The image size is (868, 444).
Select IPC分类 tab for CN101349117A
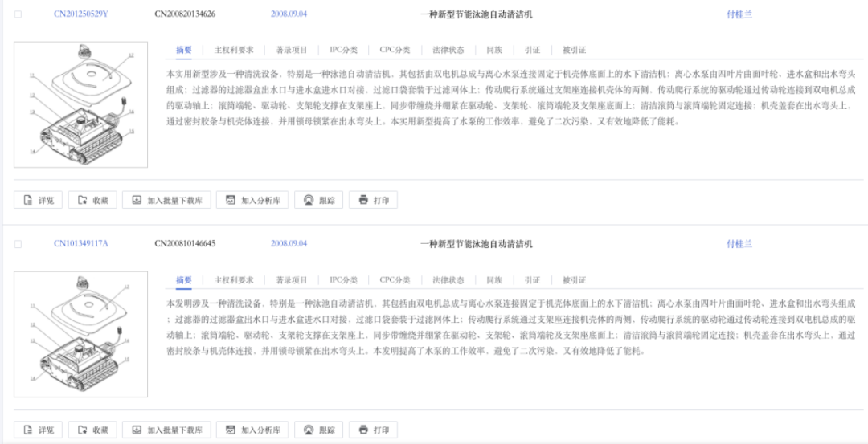pyautogui.click(x=343, y=280)
